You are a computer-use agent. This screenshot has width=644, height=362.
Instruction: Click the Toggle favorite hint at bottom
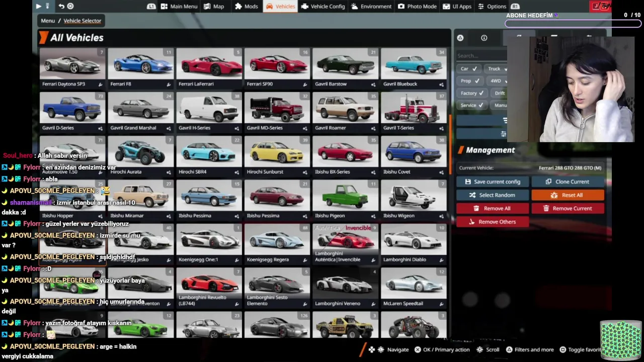coord(580,349)
